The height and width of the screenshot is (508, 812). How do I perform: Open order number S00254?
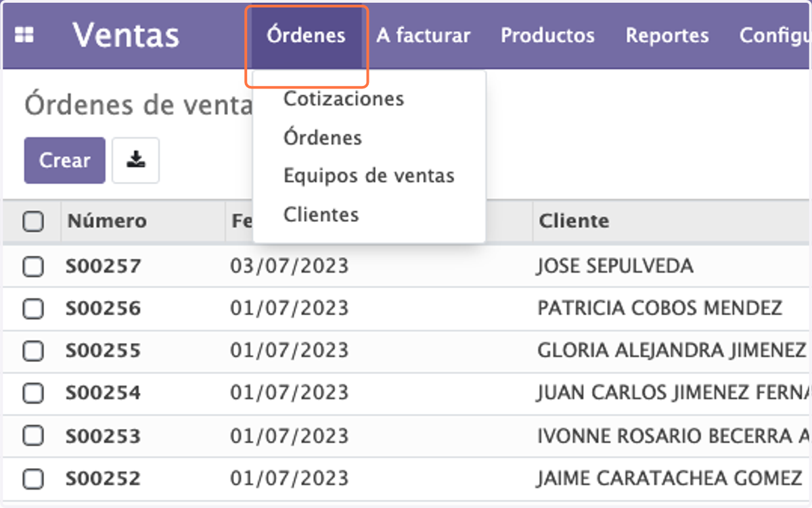click(x=104, y=392)
